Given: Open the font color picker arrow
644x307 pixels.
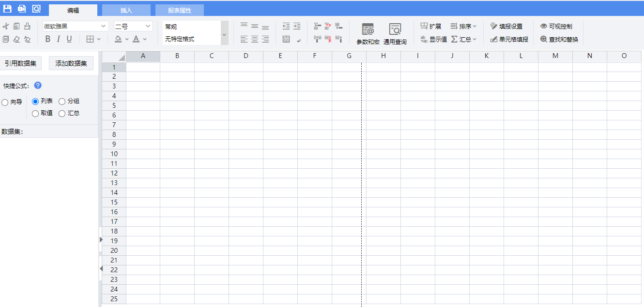Looking at the screenshot, I should point(145,39).
